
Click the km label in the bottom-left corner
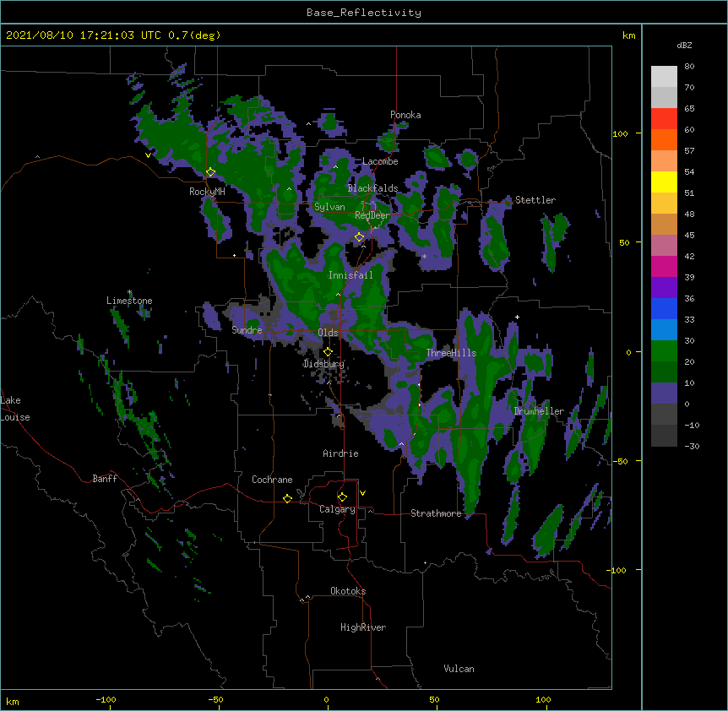pyautogui.click(x=13, y=702)
